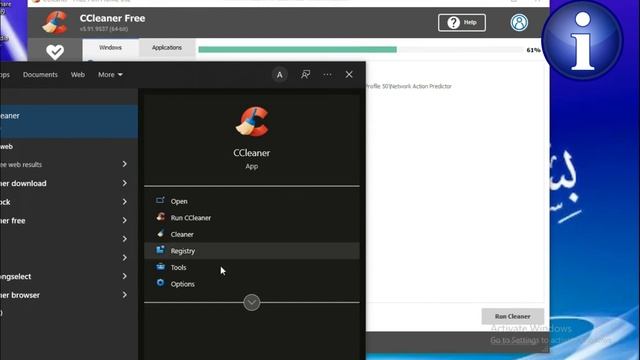Click the Options gear icon
Screen dimensions: 640x360
coord(160,283)
